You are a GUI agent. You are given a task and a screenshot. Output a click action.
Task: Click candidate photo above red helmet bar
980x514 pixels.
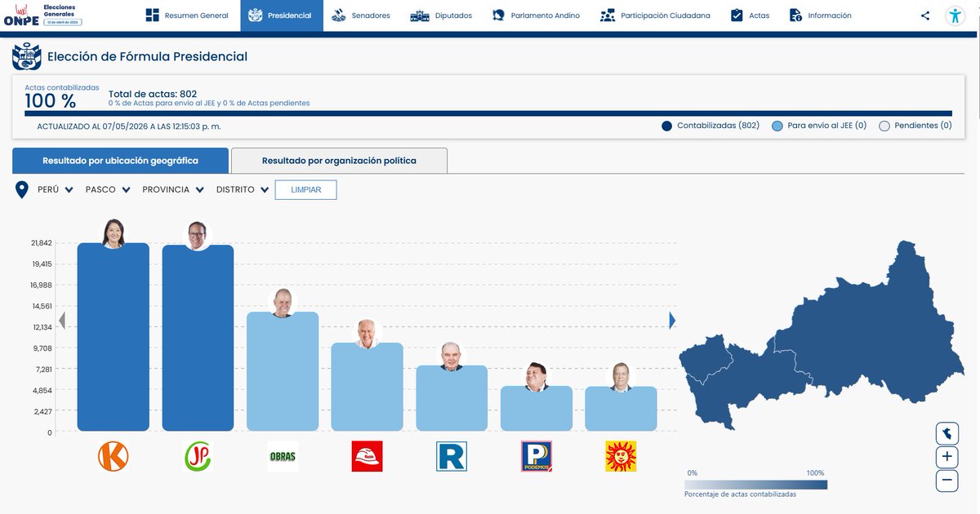point(367,333)
